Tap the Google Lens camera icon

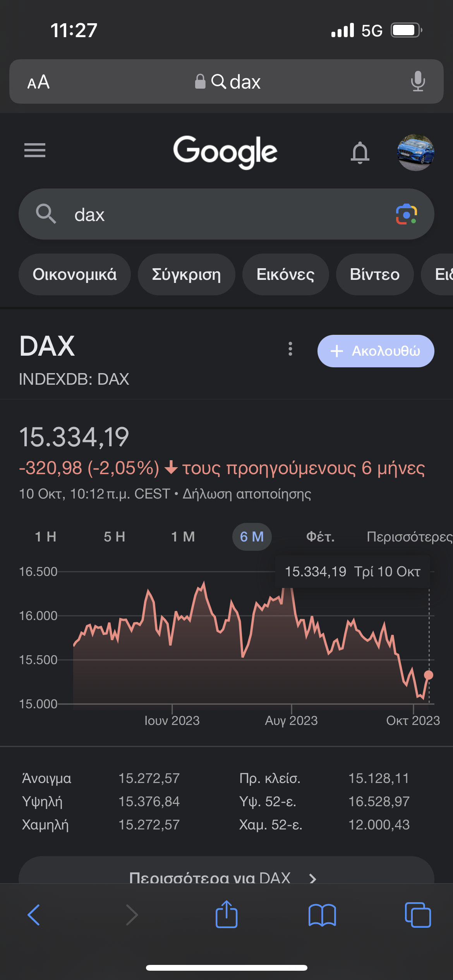[406, 214]
